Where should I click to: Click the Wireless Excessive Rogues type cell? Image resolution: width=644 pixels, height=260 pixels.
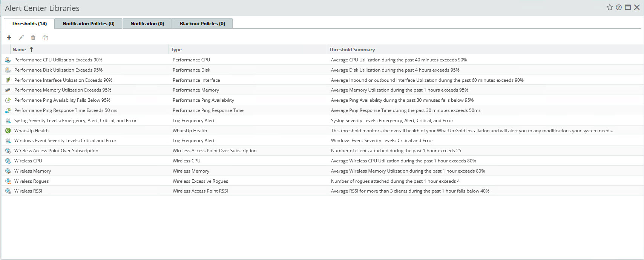(200, 181)
